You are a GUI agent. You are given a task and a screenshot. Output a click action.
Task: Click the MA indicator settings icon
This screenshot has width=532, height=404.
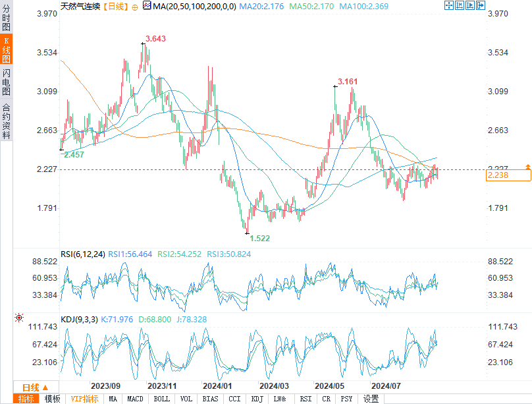[147, 6]
